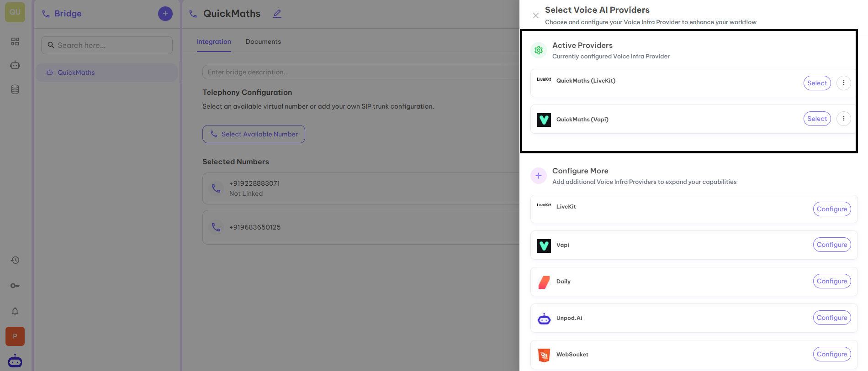The width and height of the screenshot is (868, 371).
Task: Close the Select Voice AI Providers panel
Action: click(536, 16)
